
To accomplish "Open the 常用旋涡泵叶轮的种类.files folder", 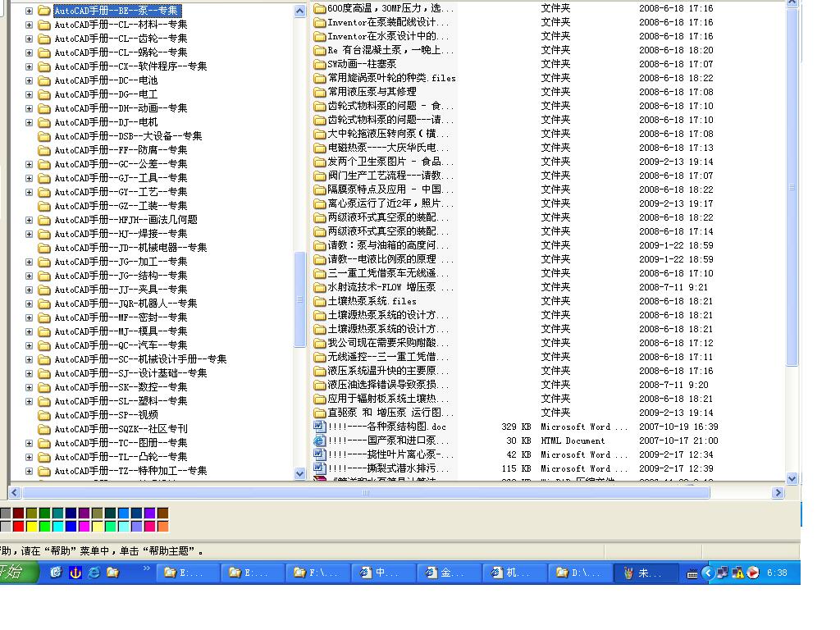I will coord(391,78).
